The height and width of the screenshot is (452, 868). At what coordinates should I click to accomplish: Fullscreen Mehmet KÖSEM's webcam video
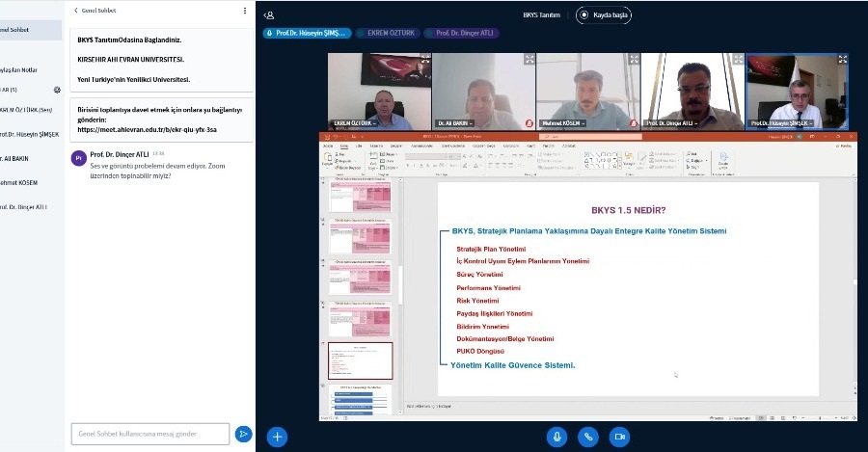(634, 59)
